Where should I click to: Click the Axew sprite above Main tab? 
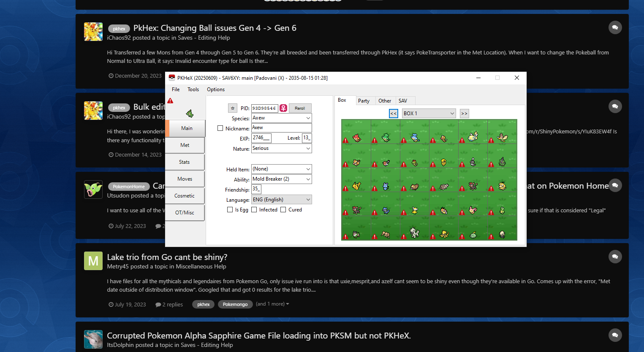pyautogui.click(x=190, y=113)
